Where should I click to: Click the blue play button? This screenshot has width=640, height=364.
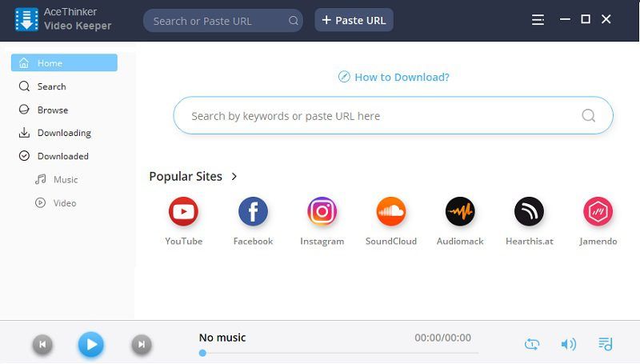pos(91,345)
